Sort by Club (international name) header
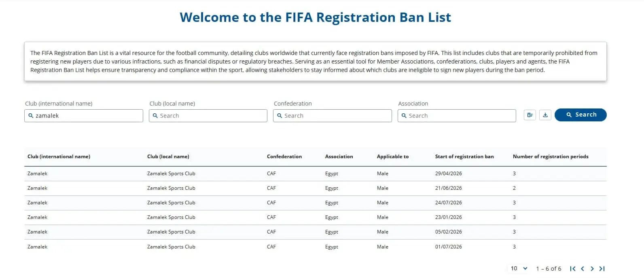The width and height of the screenshot is (644, 278). click(59, 157)
